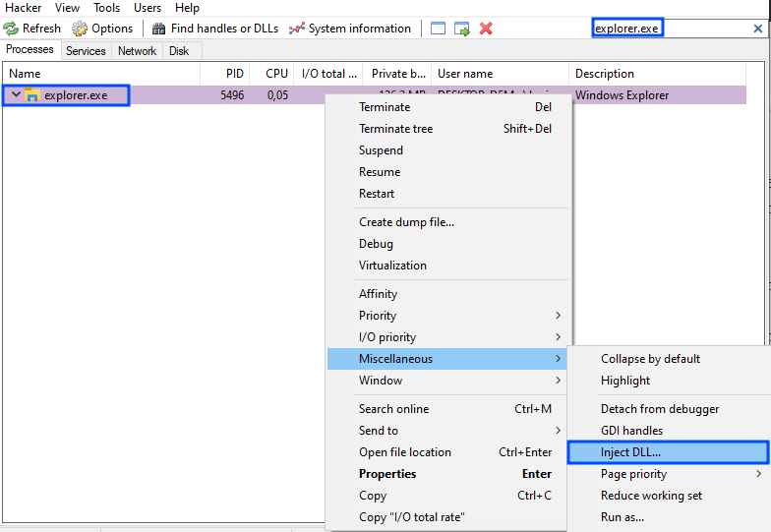
Task: Open Options via the gear icon
Action: (80, 29)
